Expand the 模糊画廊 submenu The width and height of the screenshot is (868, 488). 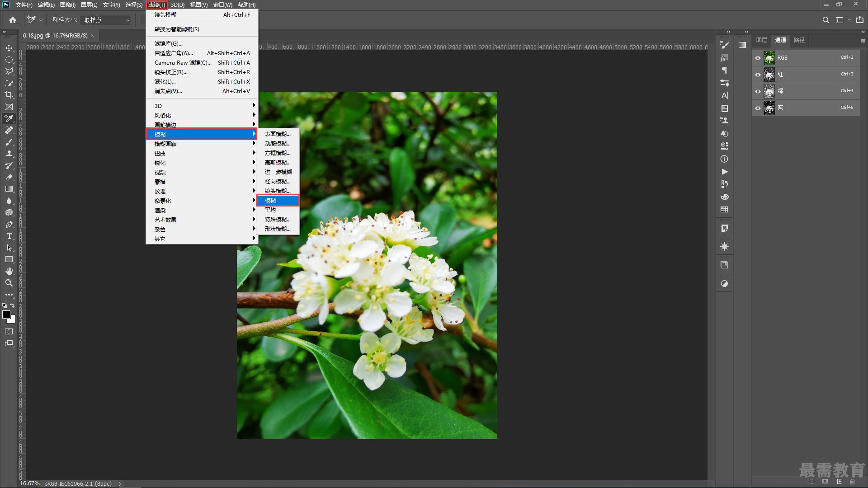[x=202, y=144]
